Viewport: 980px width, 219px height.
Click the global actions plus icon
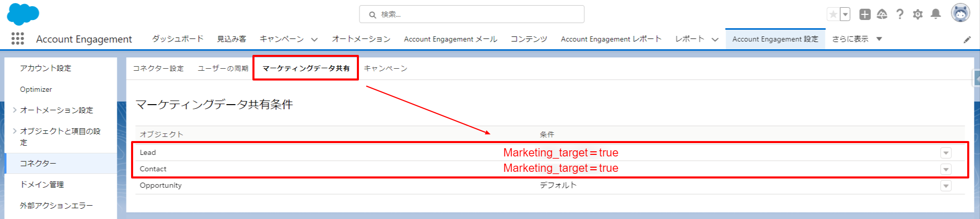(865, 14)
